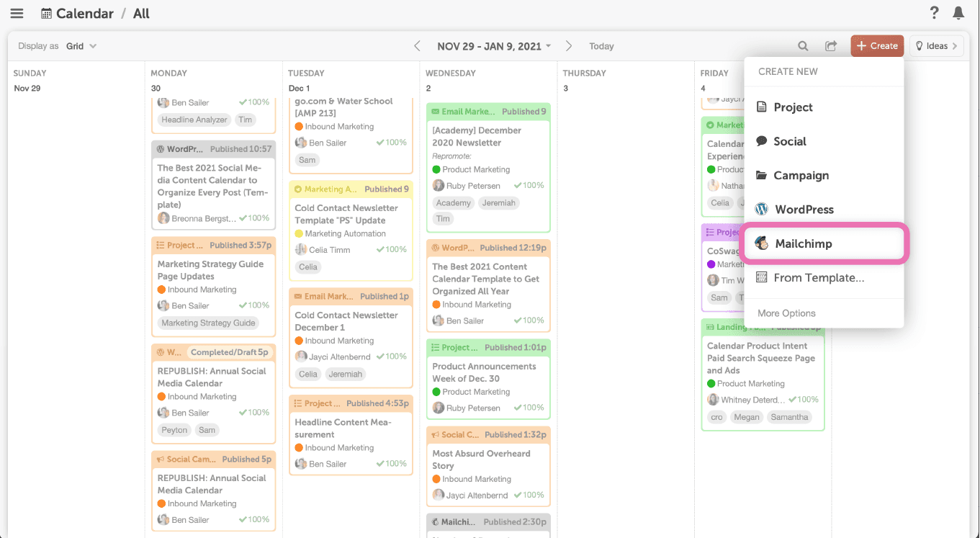Click green Product Marketing dot on Paid Search card
The height and width of the screenshot is (538, 980).
(711, 384)
